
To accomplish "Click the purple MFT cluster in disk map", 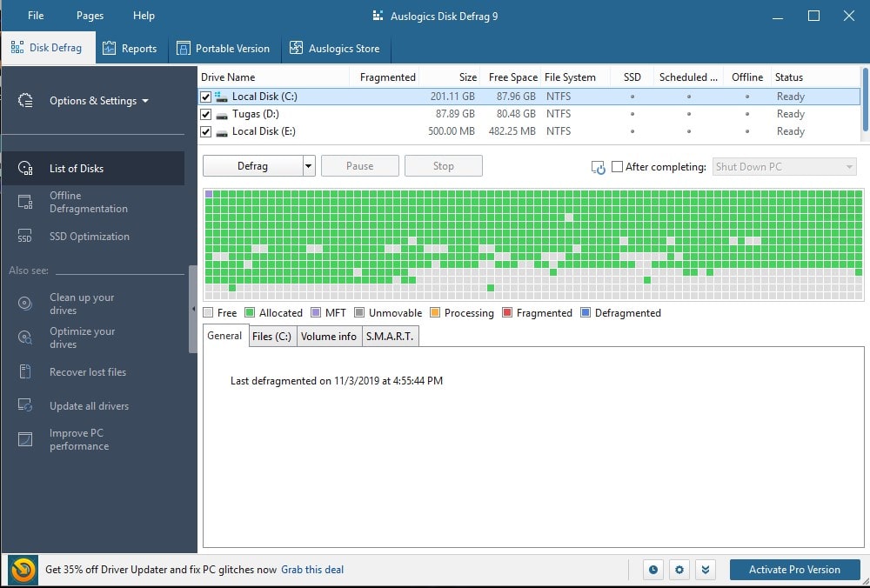I will tap(209, 194).
